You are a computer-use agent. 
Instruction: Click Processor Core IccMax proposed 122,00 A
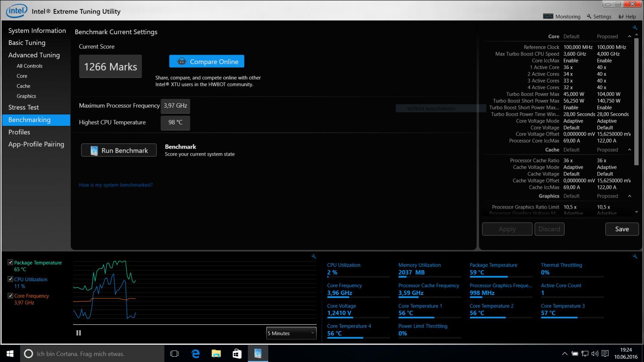tap(606, 141)
